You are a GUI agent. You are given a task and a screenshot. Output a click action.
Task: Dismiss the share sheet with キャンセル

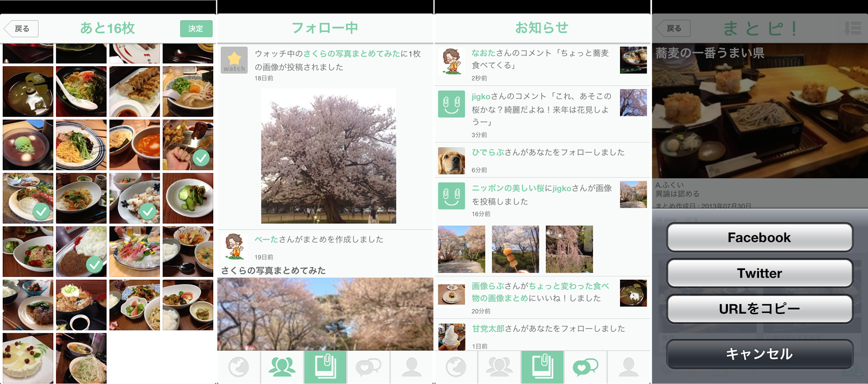pos(759,354)
